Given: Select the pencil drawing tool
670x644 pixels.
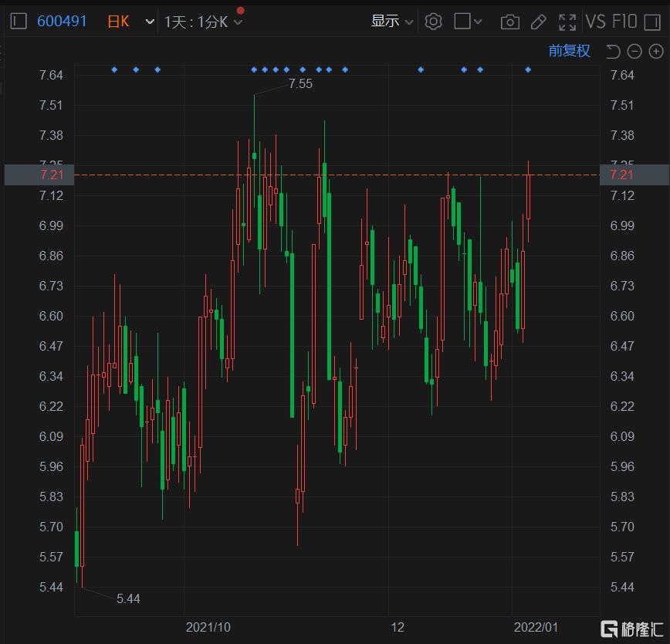Looking at the screenshot, I should point(539,22).
